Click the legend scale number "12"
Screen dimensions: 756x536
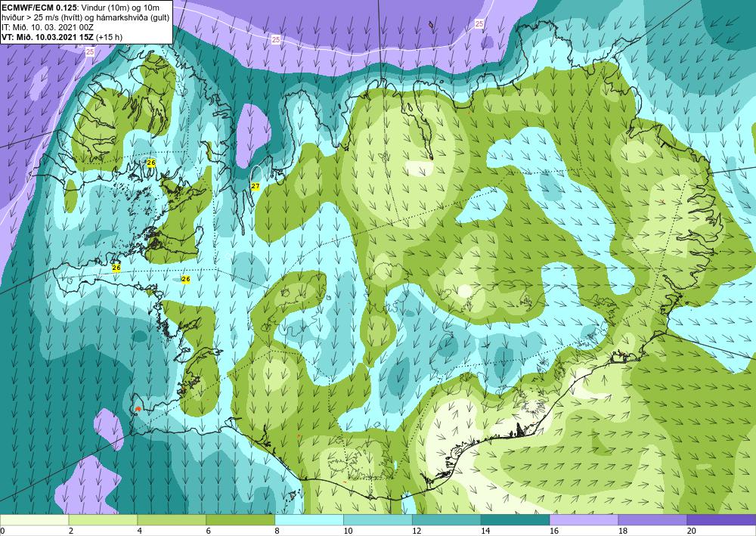pos(416,531)
